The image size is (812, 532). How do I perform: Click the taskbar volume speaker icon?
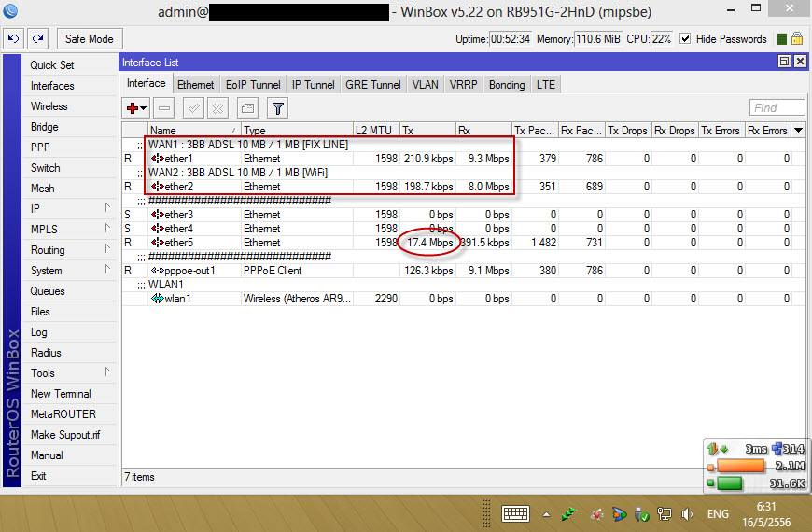(687, 514)
